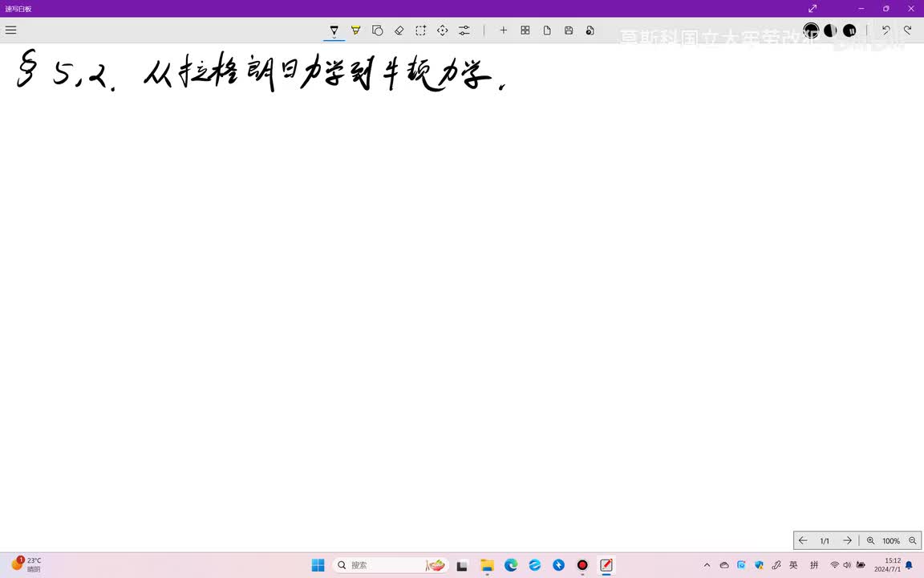Open the notifications bell

[909, 565]
